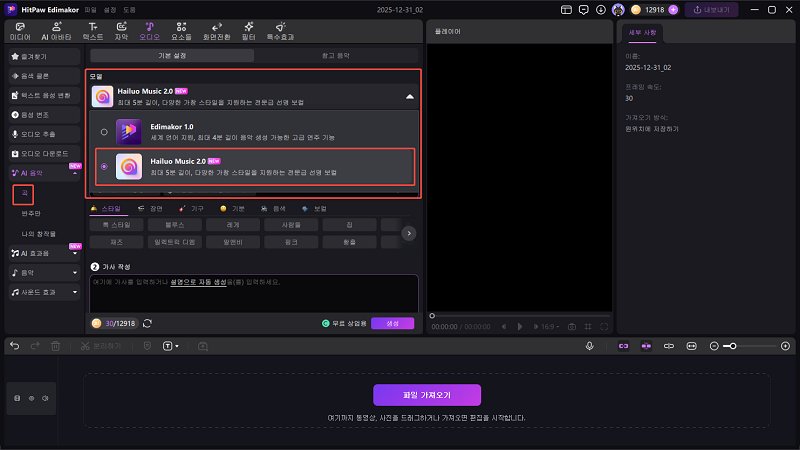Open the Special Effects (특수효과) section

(280, 31)
